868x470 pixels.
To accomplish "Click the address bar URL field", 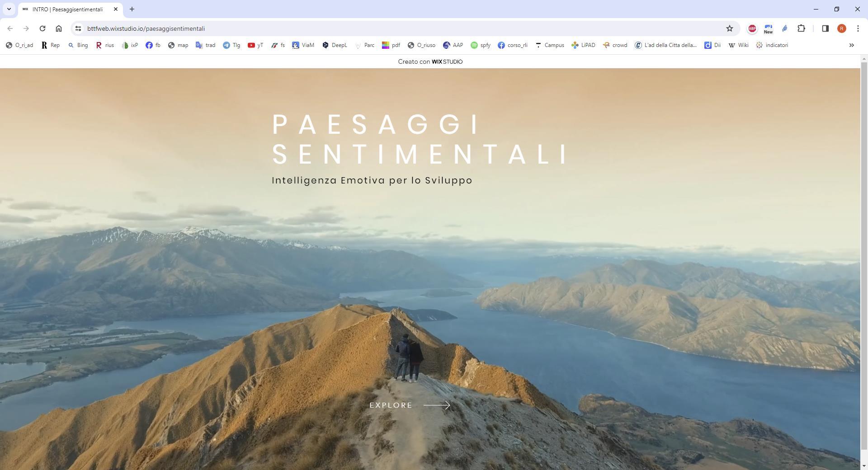I will [362, 28].
